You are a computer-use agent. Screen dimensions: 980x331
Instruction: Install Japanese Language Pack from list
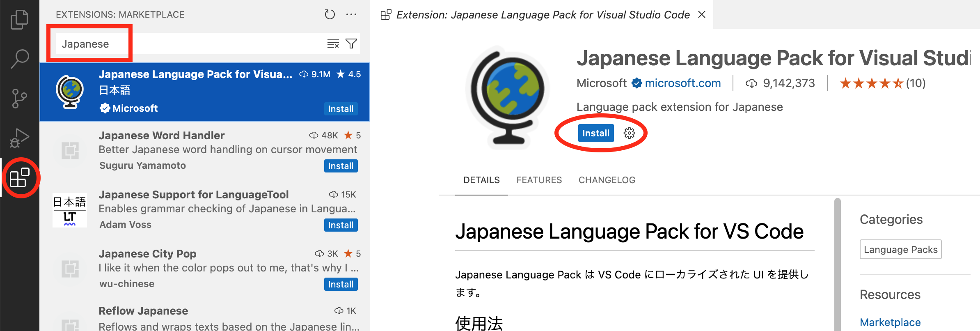tap(341, 109)
